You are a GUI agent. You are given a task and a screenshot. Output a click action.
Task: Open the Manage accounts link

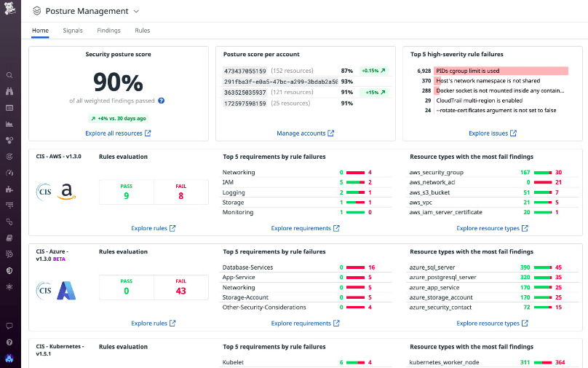(305, 133)
